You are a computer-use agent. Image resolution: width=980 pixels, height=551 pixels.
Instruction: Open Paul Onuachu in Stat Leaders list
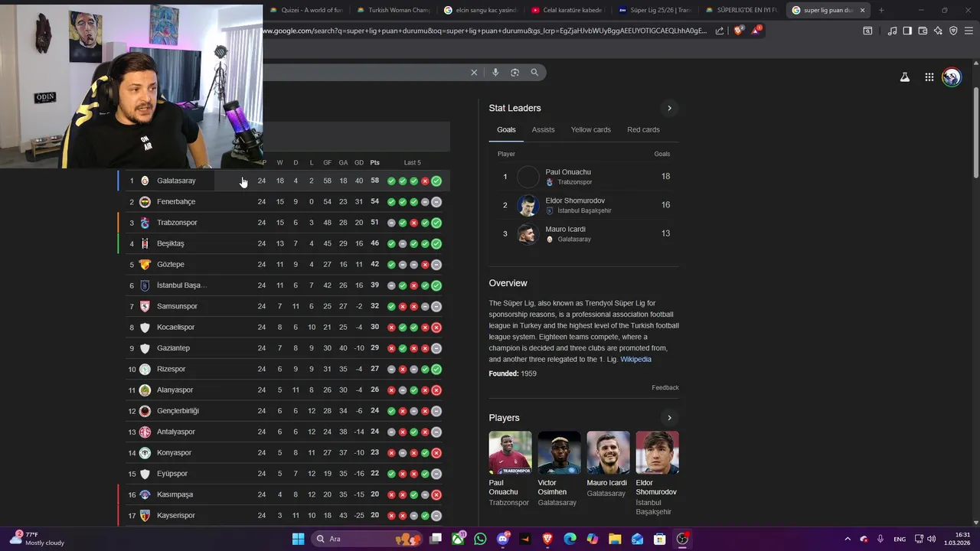tap(583, 177)
